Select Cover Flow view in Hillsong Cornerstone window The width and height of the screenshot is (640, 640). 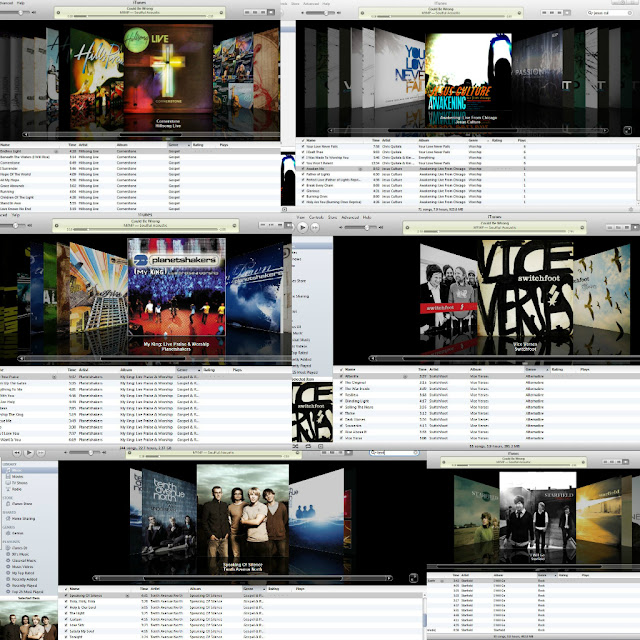271,12
